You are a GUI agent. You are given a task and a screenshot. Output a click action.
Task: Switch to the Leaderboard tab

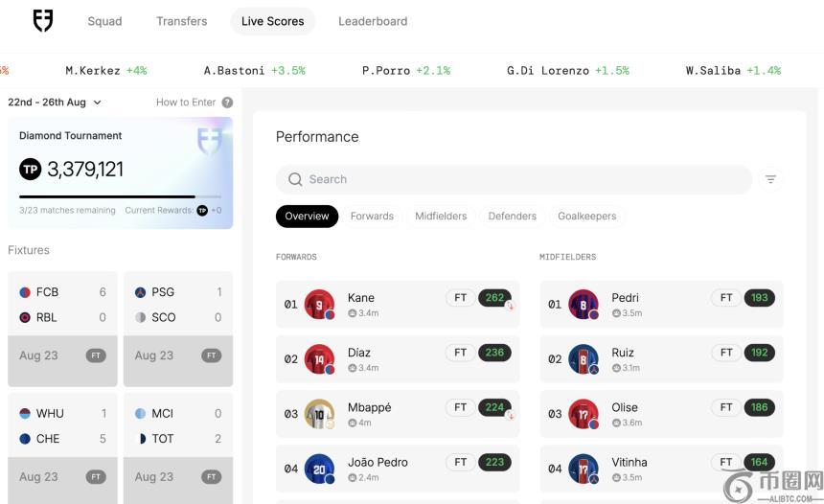point(373,21)
